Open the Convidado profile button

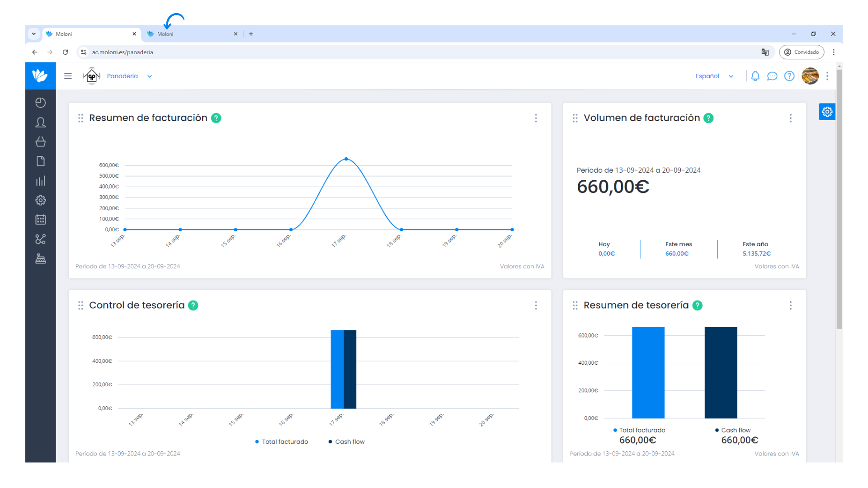(802, 52)
